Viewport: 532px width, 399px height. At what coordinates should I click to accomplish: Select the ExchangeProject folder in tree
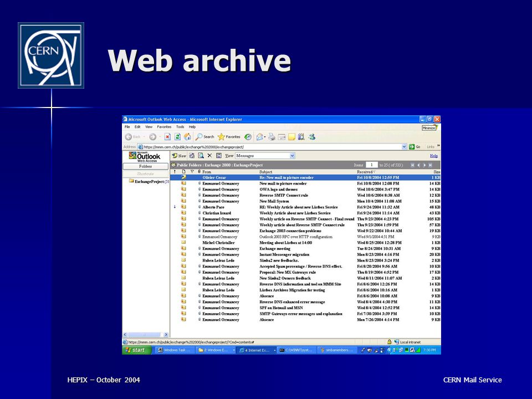(149, 182)
